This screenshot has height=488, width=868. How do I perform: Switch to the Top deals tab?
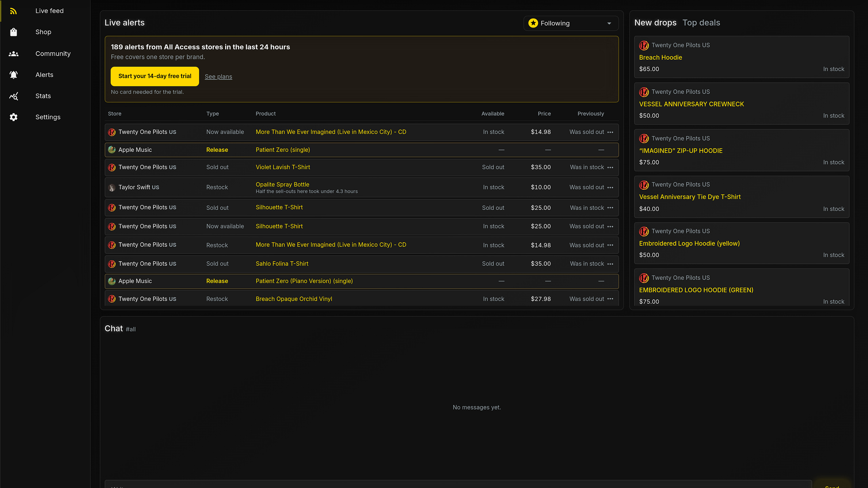[701, 23]
